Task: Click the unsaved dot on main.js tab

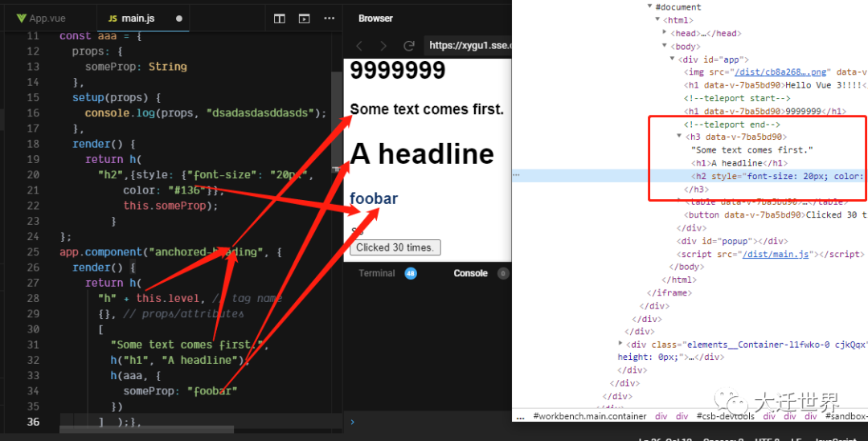Action: 178,18
